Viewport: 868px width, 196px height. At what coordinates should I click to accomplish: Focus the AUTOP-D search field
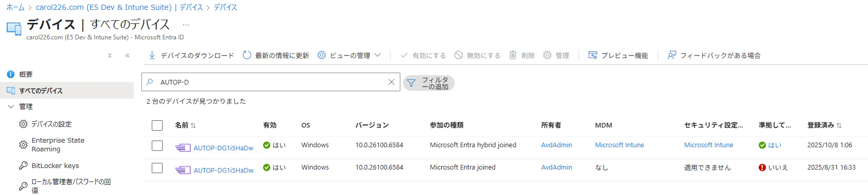click(x=271, y=82)
